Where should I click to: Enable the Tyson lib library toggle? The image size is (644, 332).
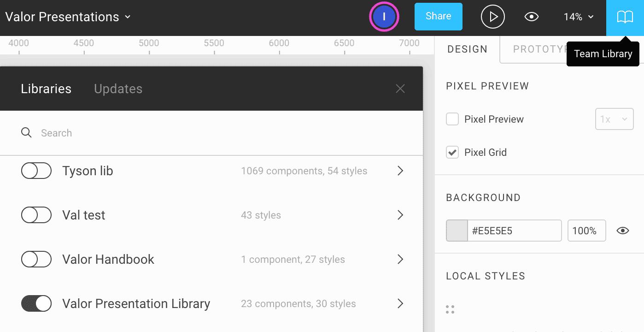[x=36, y=171]
